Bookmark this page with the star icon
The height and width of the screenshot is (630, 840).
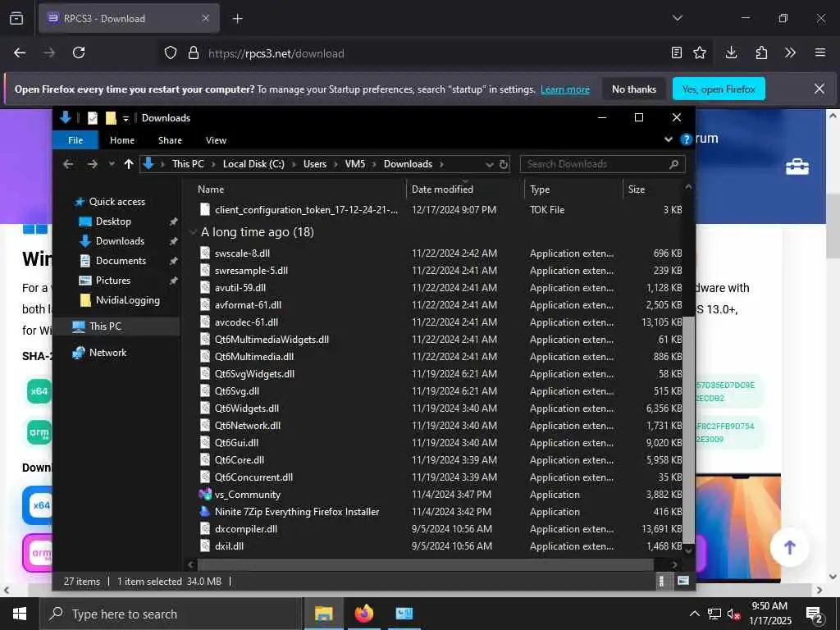[x=699, y=52]
